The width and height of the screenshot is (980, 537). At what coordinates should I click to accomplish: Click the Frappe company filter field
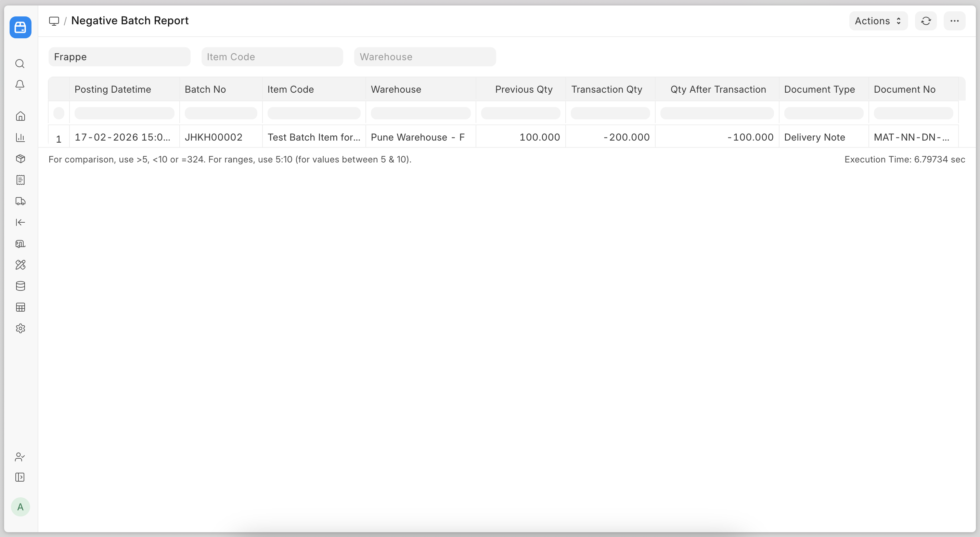[119, 57]
